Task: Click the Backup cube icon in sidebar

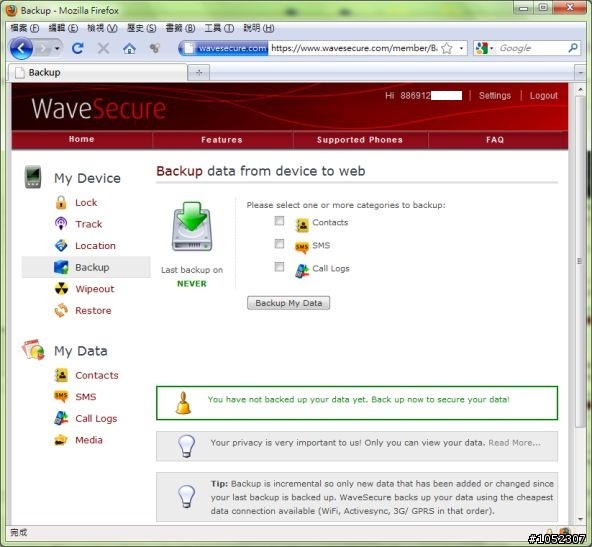Action: (x=61, y=267)
